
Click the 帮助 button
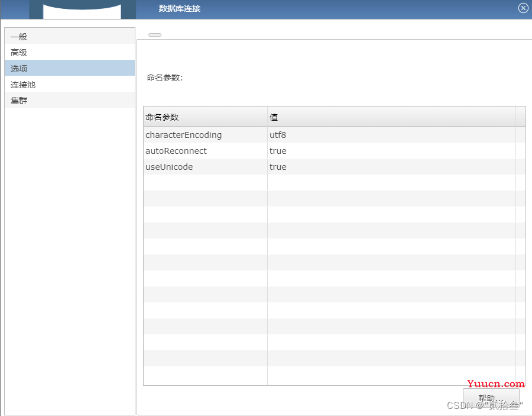[x=491, y=398]
